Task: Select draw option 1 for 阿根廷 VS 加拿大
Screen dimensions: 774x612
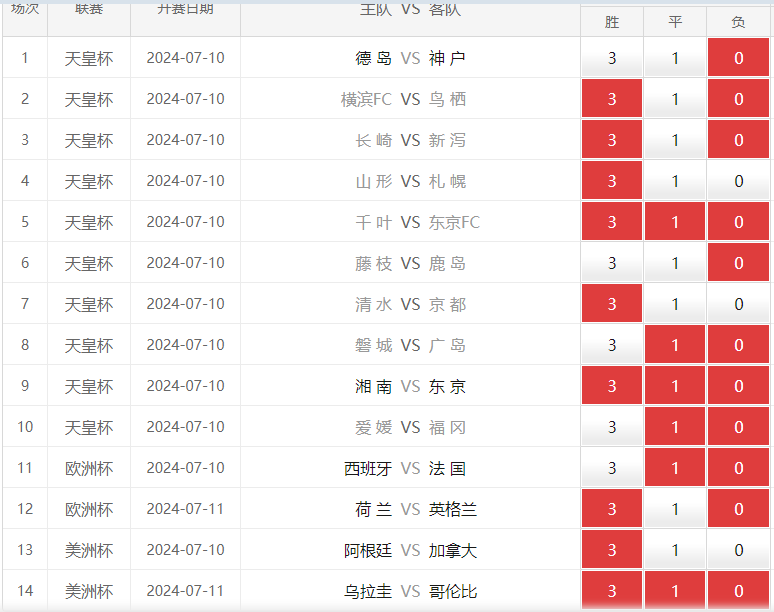Action: (675, 550)
